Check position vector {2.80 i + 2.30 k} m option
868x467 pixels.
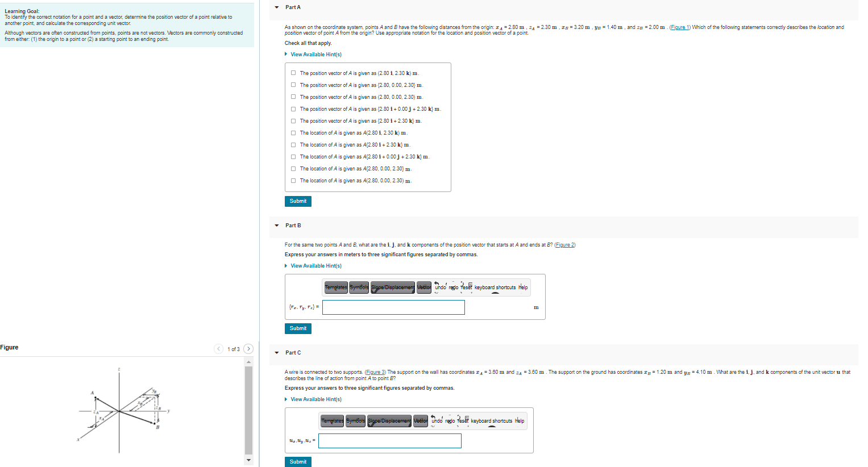(x=293, y=120)
